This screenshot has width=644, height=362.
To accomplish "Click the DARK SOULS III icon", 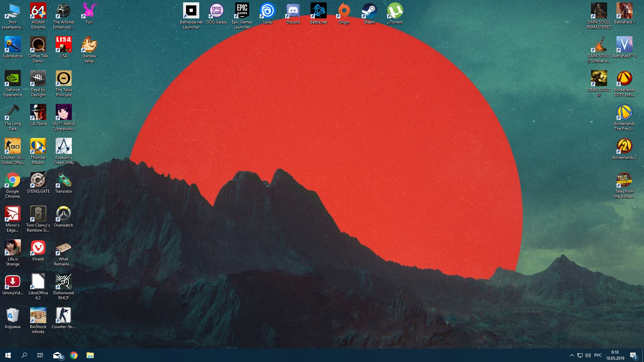I will coord(599,84).
